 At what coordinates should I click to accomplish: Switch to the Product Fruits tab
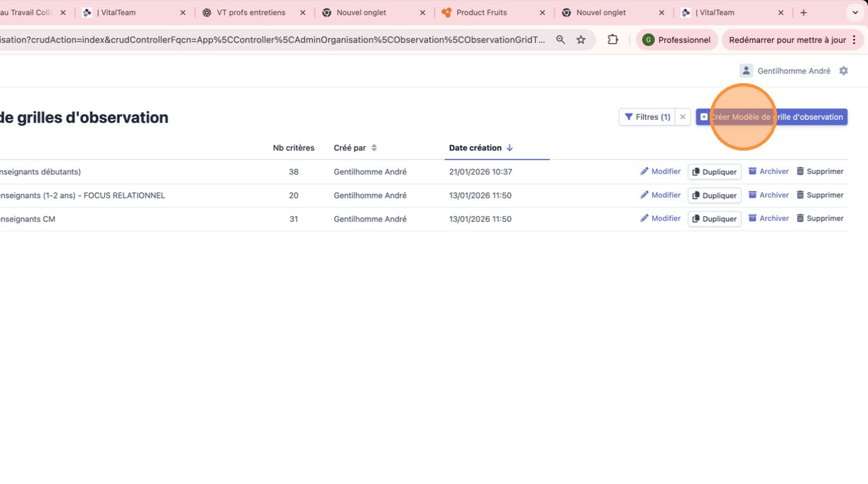coord(481,13)
